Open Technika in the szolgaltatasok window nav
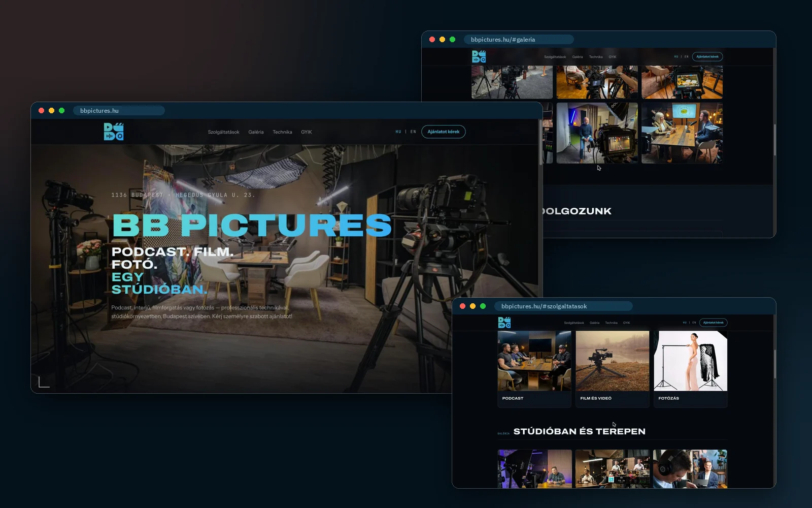The width and height of the screenshot is (812, 508). [x=611, y=323]
